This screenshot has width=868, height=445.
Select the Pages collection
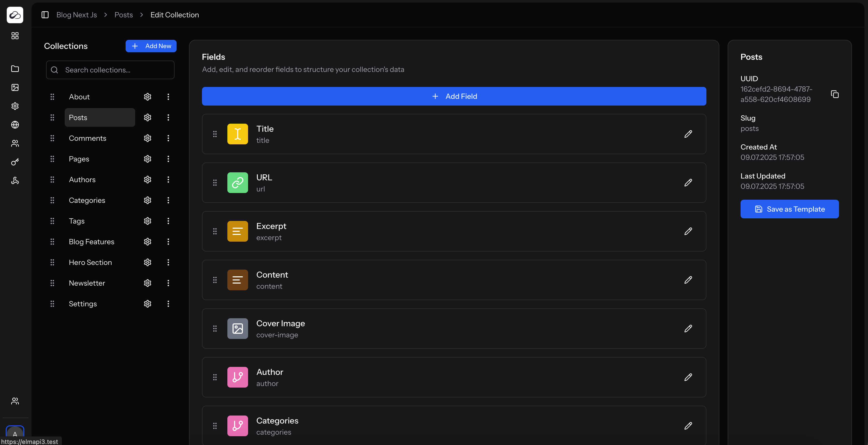[79, 159]
